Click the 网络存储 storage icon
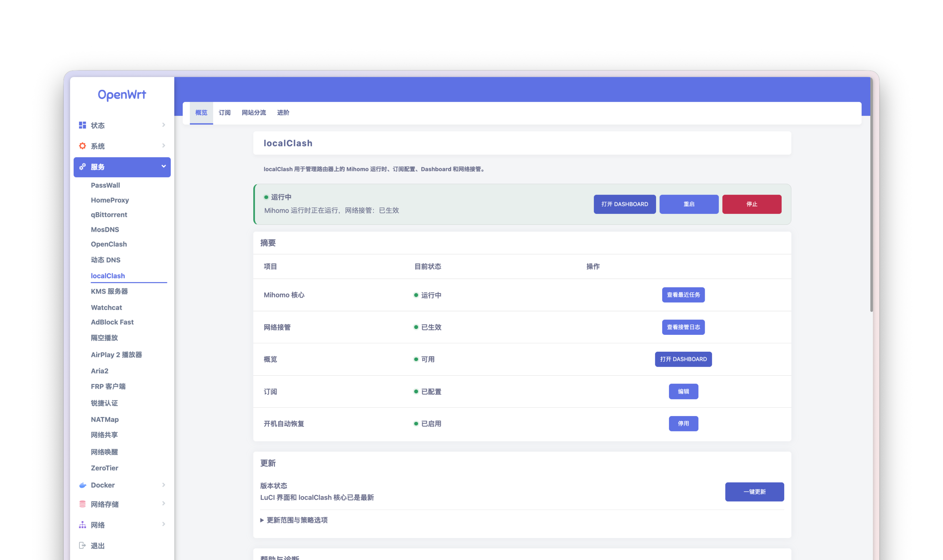943x560 pixels. (x=82, y=504)
